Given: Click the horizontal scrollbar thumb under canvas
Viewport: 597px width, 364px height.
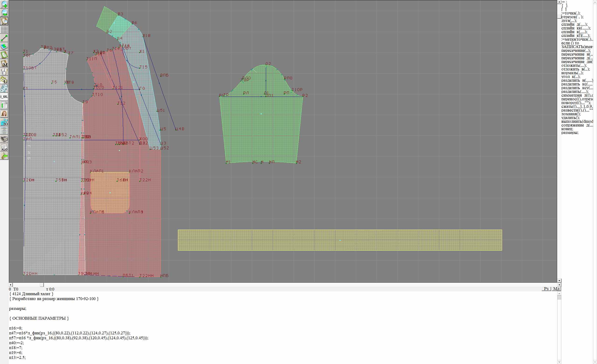Looking at the screenshot, I should click(x=42, y=285).
